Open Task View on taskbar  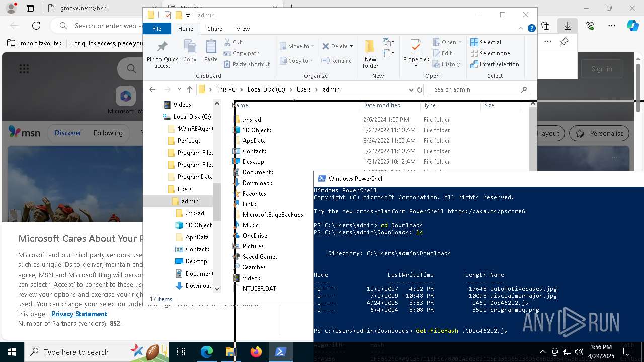click(x=181, y=352)
